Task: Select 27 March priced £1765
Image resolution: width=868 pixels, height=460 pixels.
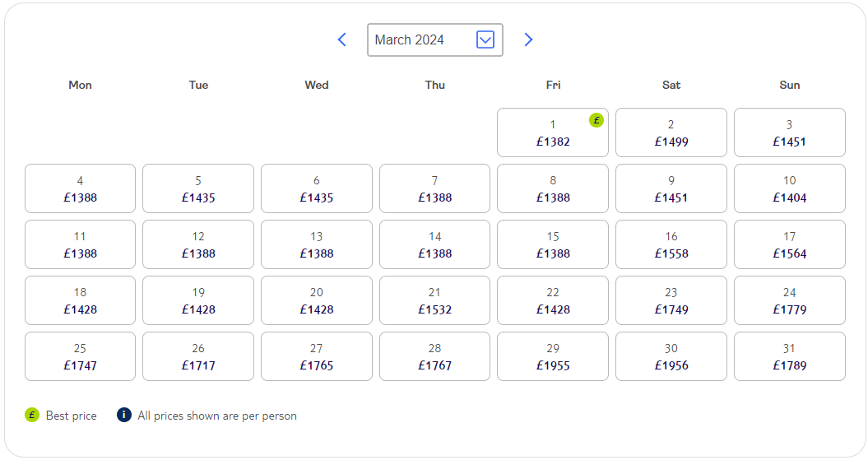Action: click(317, 356)
